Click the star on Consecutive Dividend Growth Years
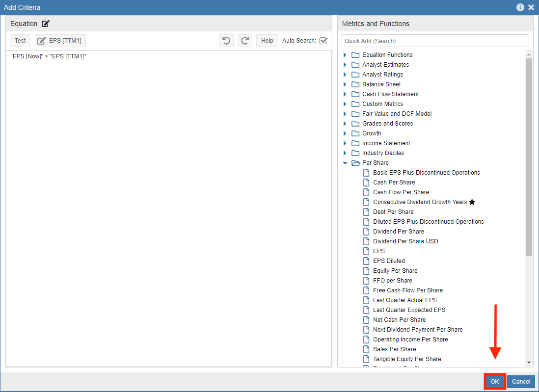 tap(472, 202)
